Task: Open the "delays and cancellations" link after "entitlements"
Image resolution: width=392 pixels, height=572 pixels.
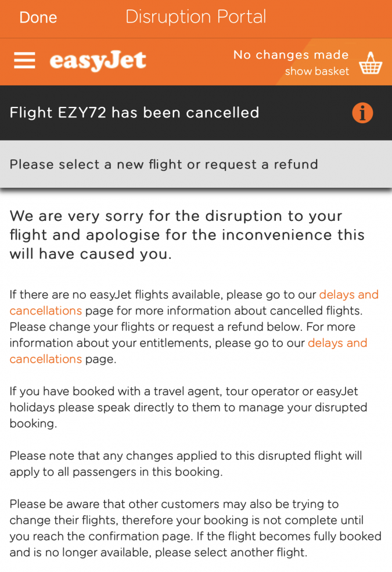Action: click(x=337, y=343)
